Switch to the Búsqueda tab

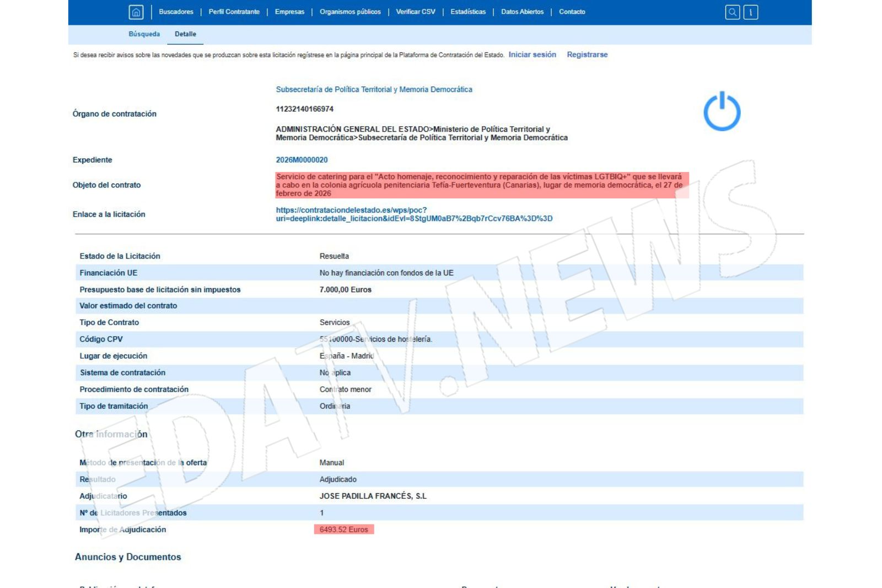(x=144, y=34)
